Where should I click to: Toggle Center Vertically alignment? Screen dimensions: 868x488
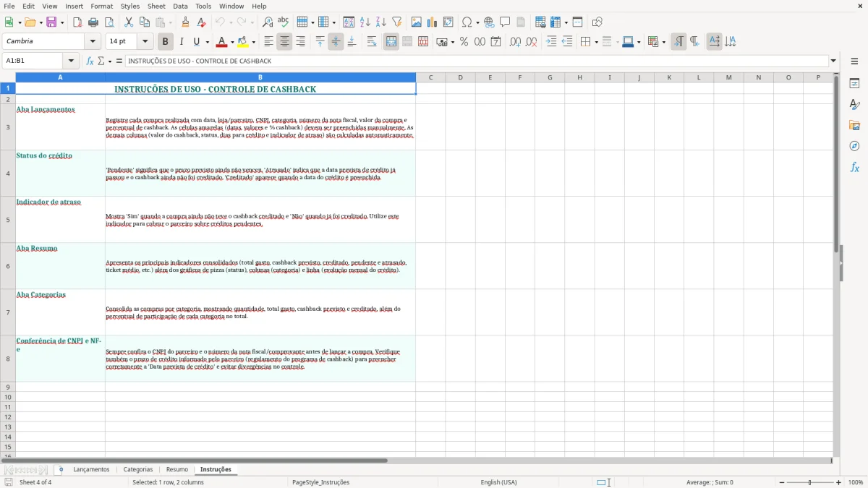click(x=336, y=42)
